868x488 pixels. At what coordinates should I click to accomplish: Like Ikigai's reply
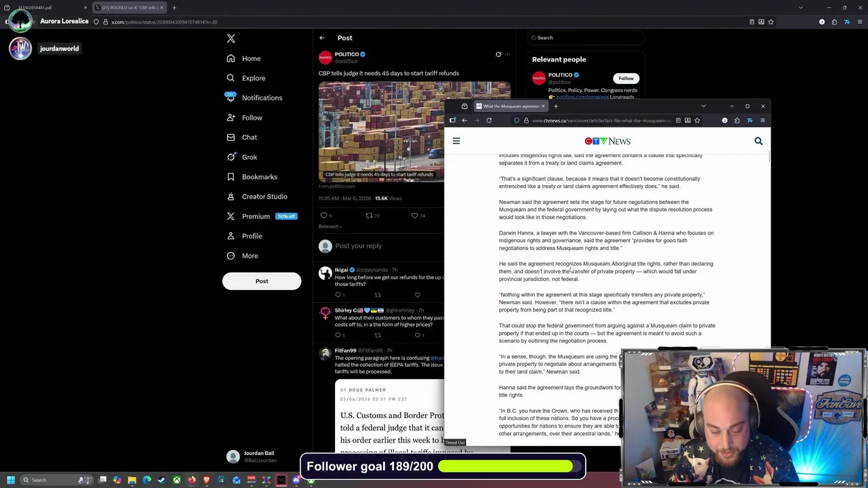coord(417,295)
